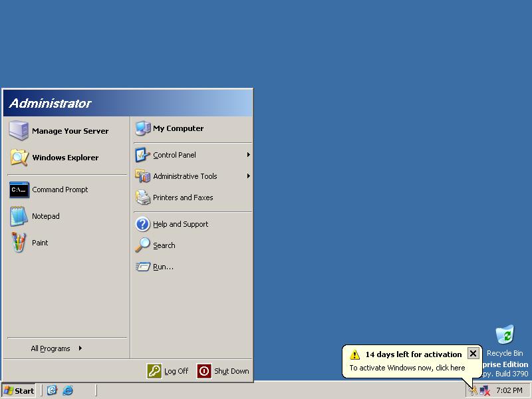Viewport: 532px width, 399px height.
Task: Expand the Administrative Tools submenu arrow
Action: [248, 176]
